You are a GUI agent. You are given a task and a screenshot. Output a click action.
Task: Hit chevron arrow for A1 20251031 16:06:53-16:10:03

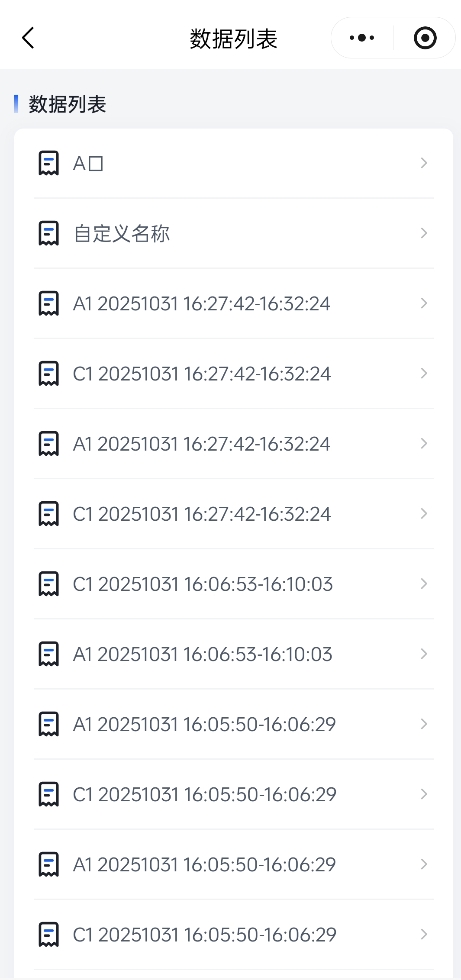click(424, 654)
